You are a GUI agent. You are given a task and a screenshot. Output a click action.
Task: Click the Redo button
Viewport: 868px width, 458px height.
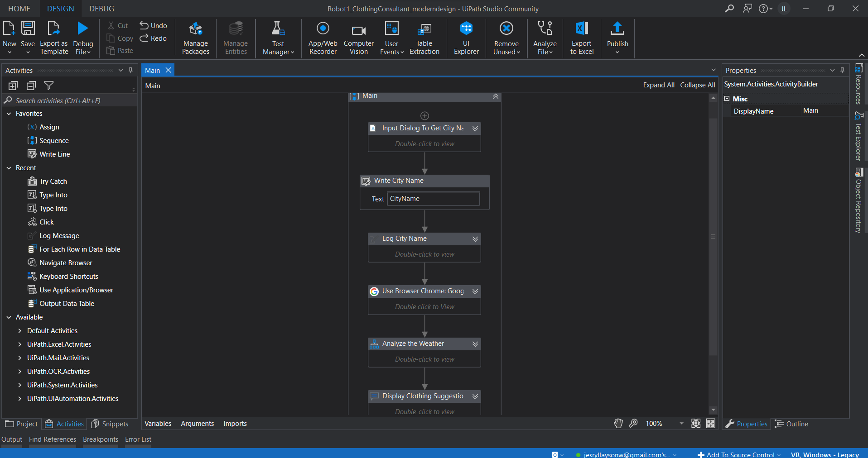pyautogui.click(x=153, y=38)
